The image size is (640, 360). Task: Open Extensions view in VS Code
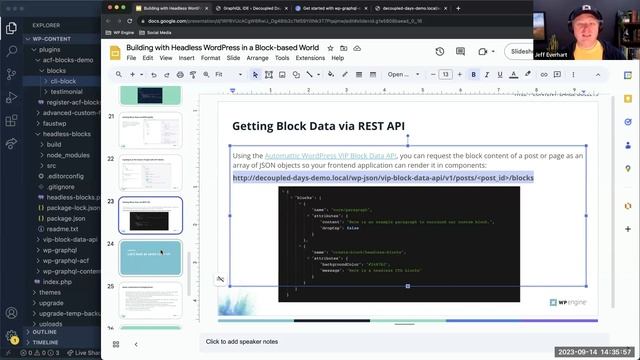[11, 120]
